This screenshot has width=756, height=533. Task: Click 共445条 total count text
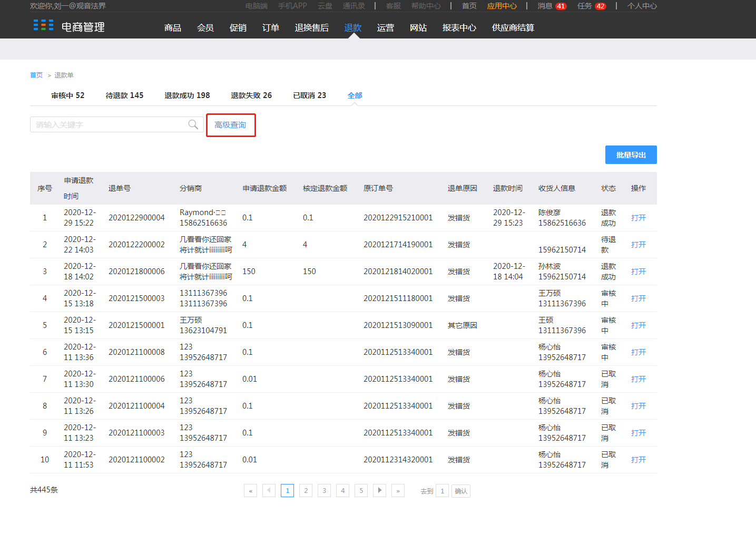tap(44, 490)
